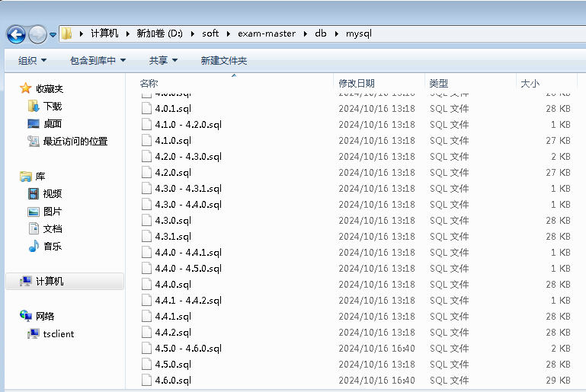Click the 新建文件夹 (New folder) button
The image size is (586, 392).
(223, 61)
